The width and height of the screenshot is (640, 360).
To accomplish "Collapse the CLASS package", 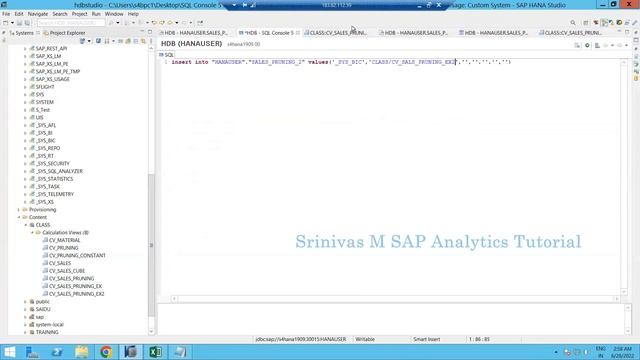I will [x=25, y=225].
